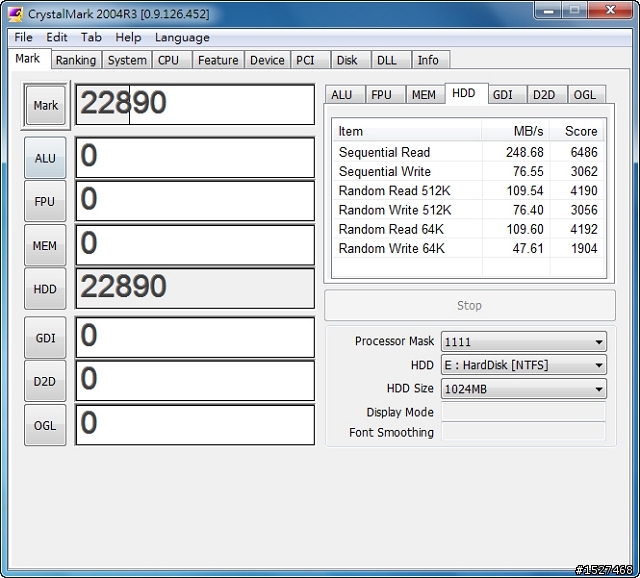Run the FPU benchmark button
This screenshot has height=578, width=640.
[45, 202]
